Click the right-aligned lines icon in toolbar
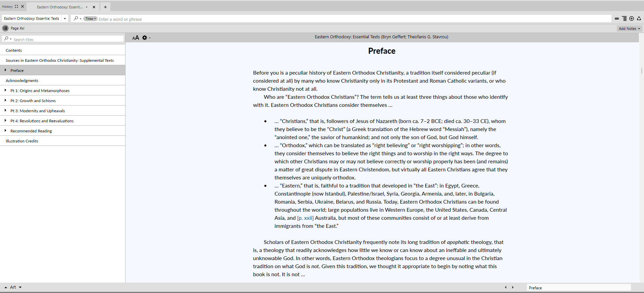The height and width of the screenshot is (293, 644). [x=624, y=19]
